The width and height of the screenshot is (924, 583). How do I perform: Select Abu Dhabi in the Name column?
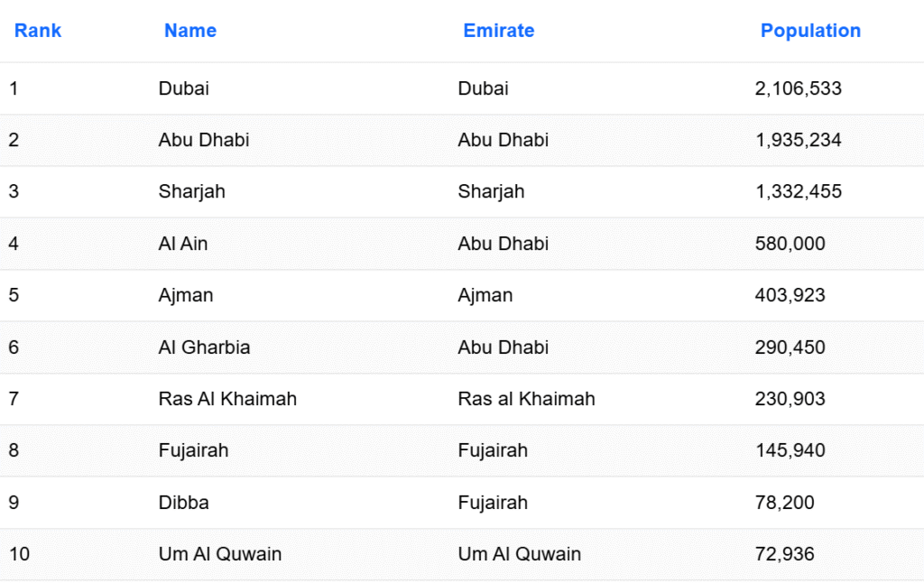tap(204, 140)
